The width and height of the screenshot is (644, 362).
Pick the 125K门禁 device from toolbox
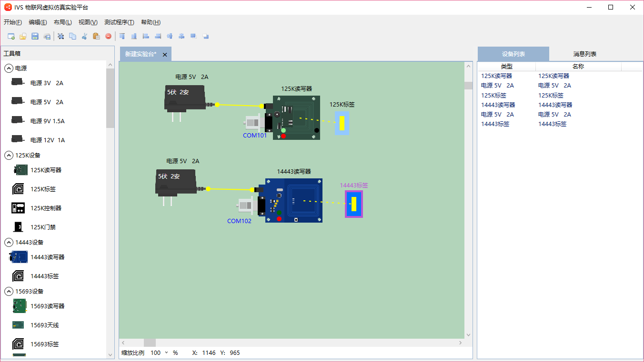18,227
